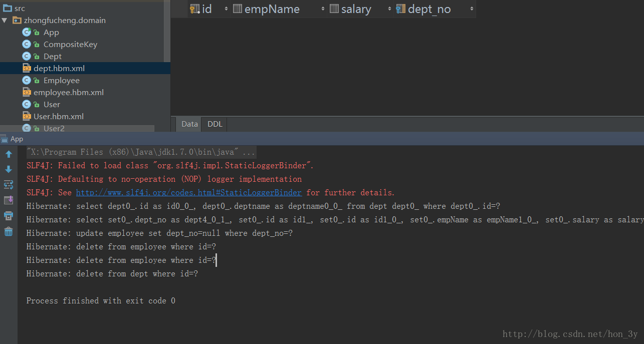Switch to the DDL tab

[215, 124]
